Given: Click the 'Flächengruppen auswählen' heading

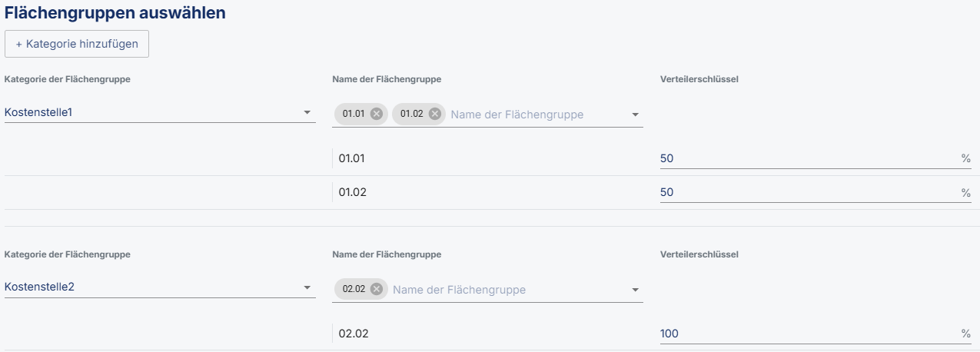Looking at the screenshot, I should [115, 13].
